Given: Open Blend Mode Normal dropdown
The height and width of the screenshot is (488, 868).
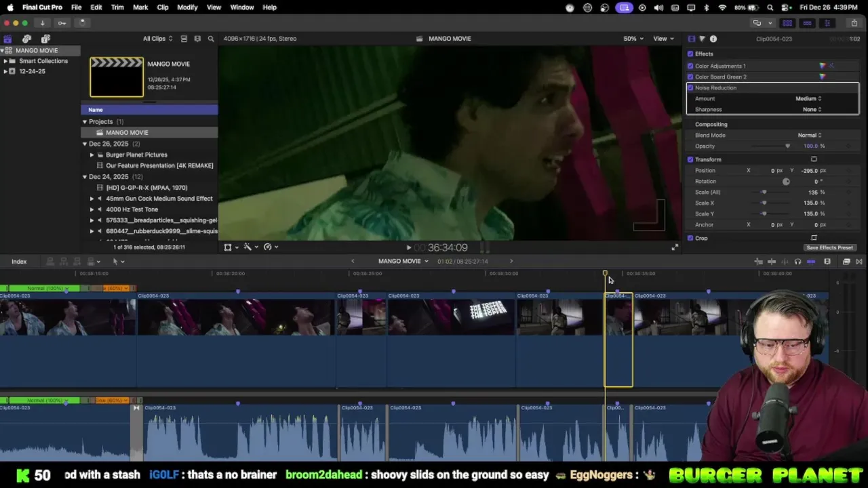Looking at the screenshot, I should tap(810, 135).
